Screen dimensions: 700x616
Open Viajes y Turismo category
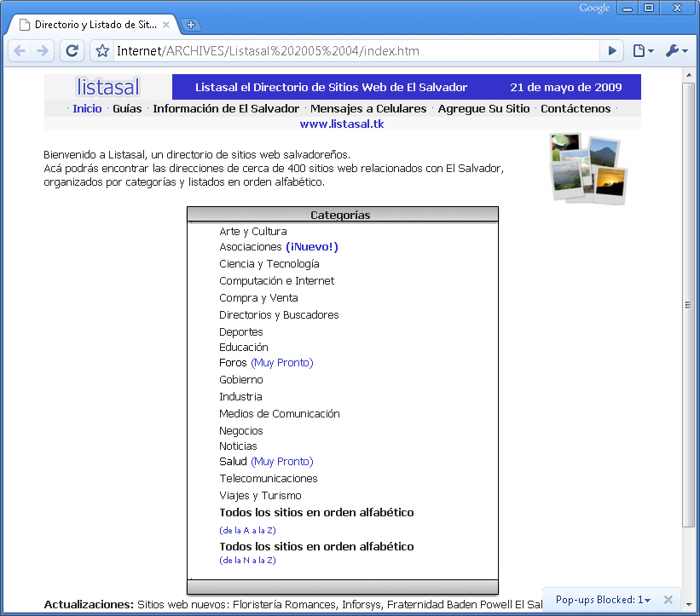[260, 496]
